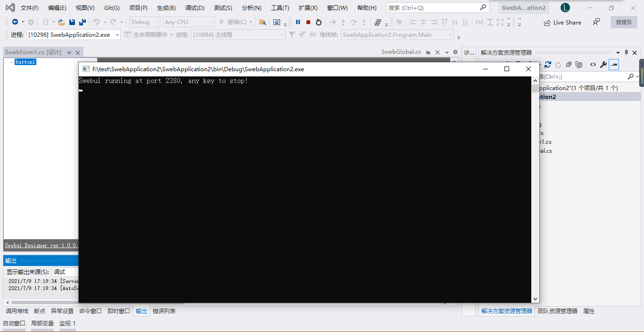Pin the Solution Explorer panel
The width and height of the screenshot is (644, 332).
pos(627,53)
